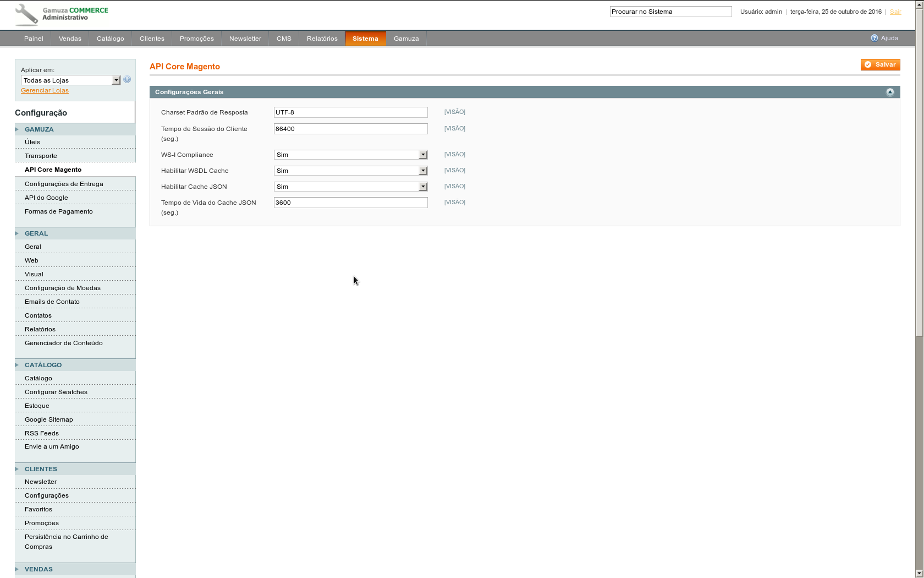Select Formas de Pagamento in the sidebar
Viewport: 924px width, 578px height.
coord(58,211)
